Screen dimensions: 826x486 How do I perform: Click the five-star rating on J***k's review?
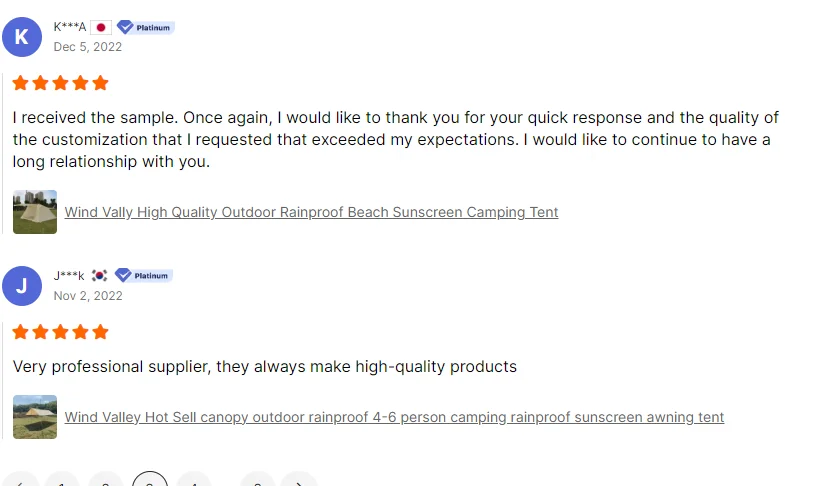point(61,332)
